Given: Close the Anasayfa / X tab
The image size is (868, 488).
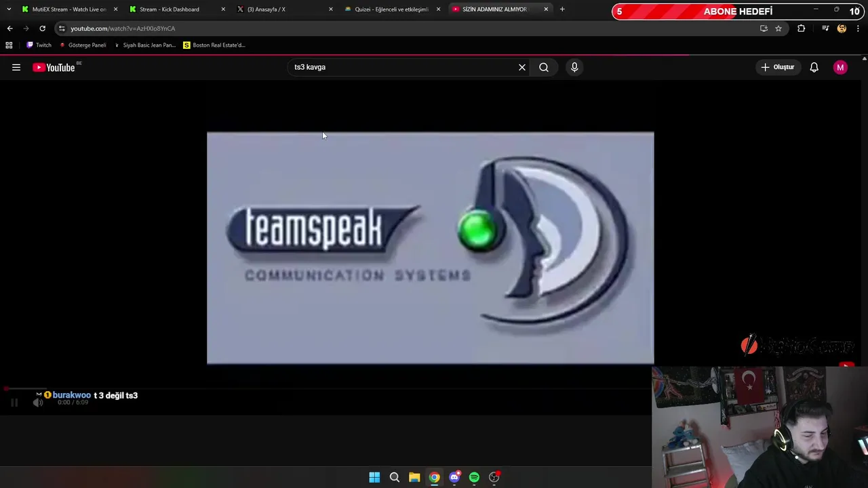Looking at the screenshot, I should coord(331,9).
